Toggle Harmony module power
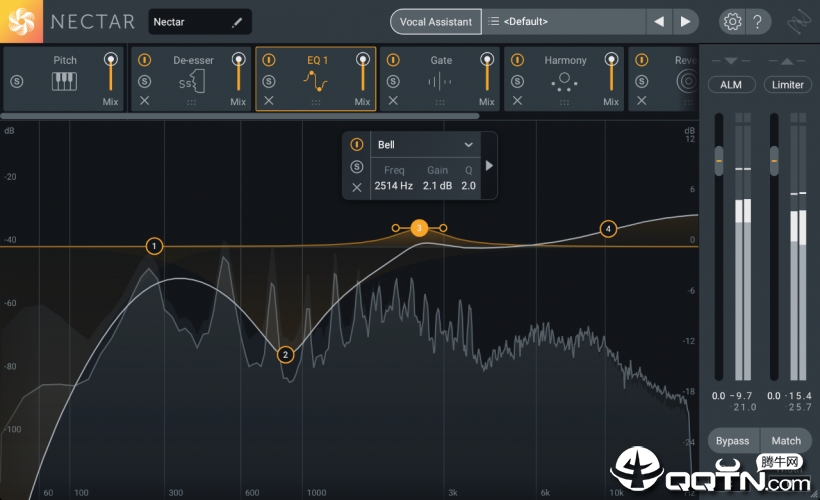820x500 pixels. click(x=517, y=60)
